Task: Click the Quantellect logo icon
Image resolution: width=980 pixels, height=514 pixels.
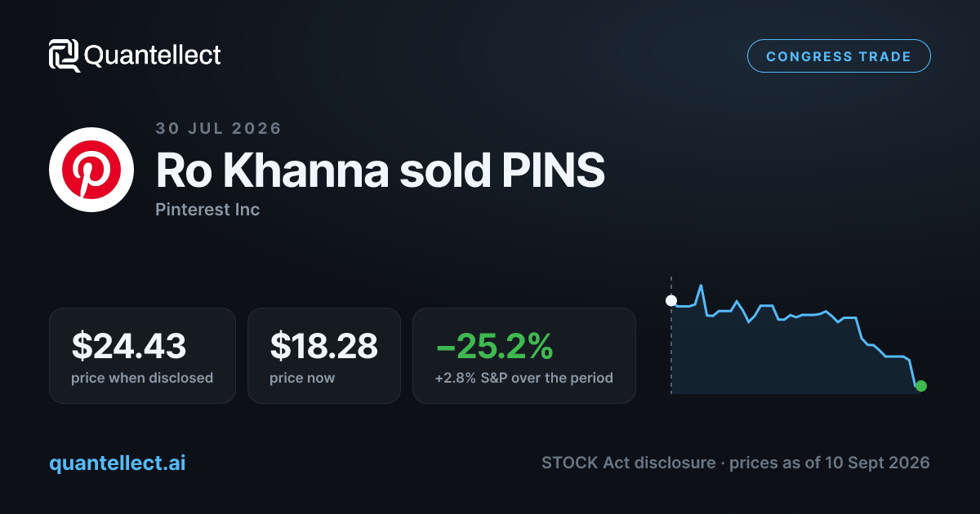Action: point(64,55)
